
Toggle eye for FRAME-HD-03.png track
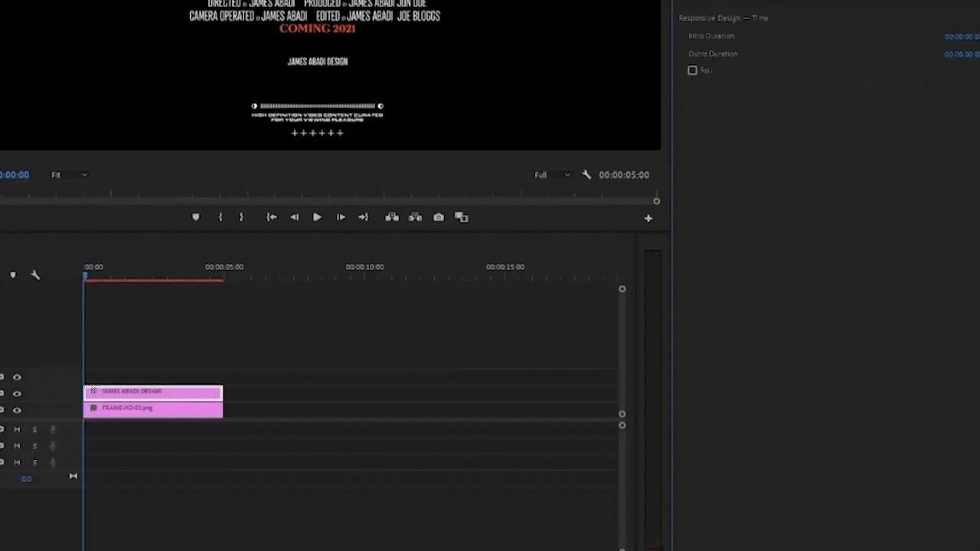(17, 410)
